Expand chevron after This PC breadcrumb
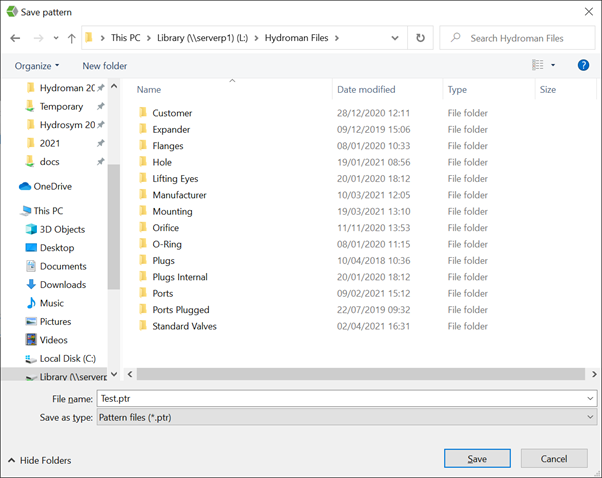Image resolution: width=602 pixels, height=478 pixels. click(149, 38)
